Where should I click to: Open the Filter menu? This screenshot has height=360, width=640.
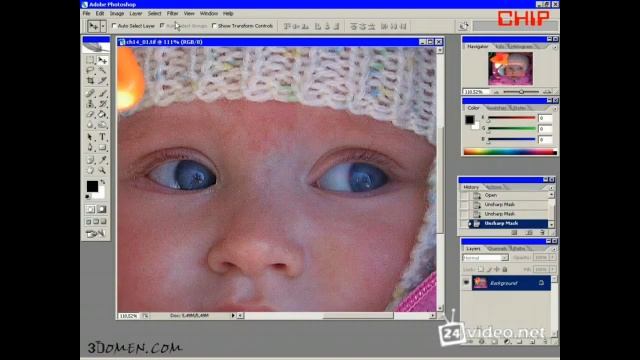[x=172, y=13]
